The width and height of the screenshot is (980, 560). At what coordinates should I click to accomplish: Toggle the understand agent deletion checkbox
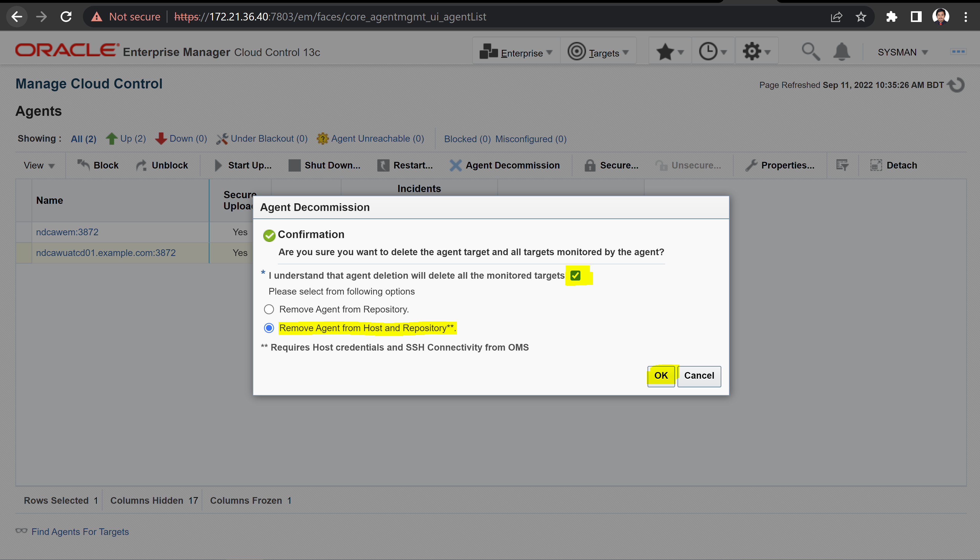(576, 275)
